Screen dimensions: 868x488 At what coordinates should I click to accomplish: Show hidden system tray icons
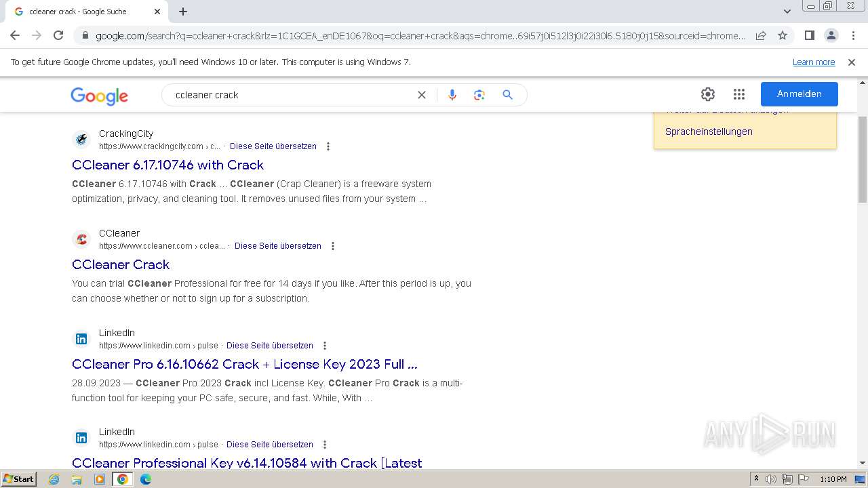pyautogui.click(x=756, y=479)
